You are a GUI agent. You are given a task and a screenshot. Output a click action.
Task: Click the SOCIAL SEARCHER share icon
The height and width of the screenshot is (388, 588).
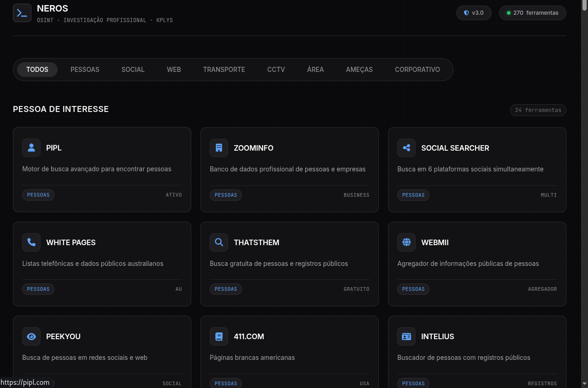click(x=406, y=148)
